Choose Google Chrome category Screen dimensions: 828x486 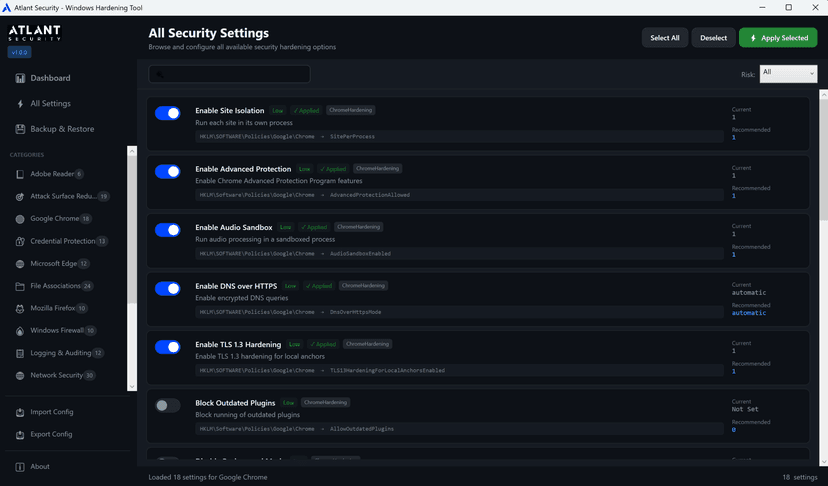(x=54, y=219)
